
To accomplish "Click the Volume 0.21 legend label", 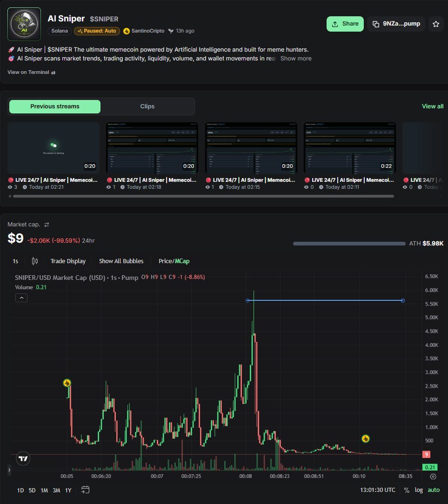I will pyautogui.click(x=31, y=287).
